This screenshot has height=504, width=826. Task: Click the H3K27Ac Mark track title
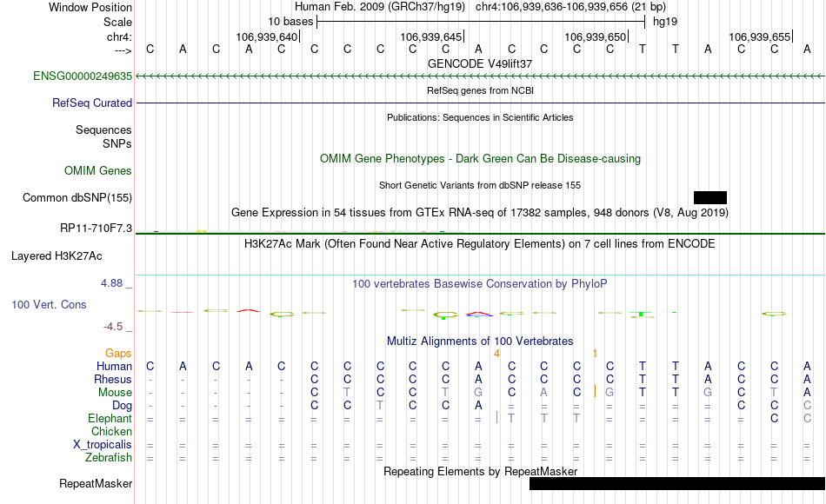pyautogui.click(x=480, y=244)
